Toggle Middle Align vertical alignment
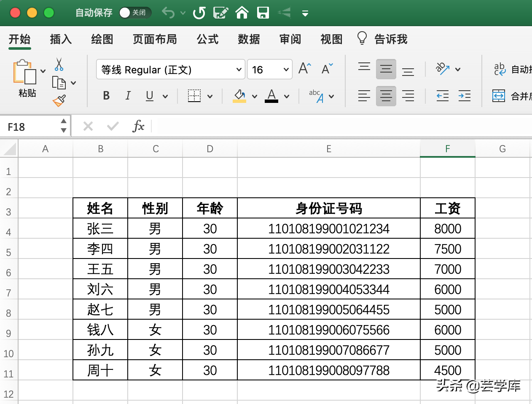The image size is (532, 404). tap(386, 69)
